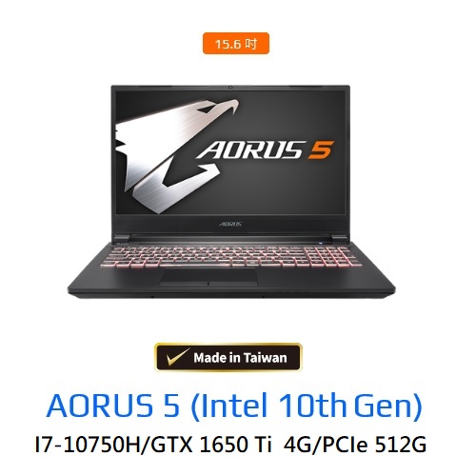Click the PCIe 512G storage text
This screenshot has height=476, width=476.
[x=374, y=445]
